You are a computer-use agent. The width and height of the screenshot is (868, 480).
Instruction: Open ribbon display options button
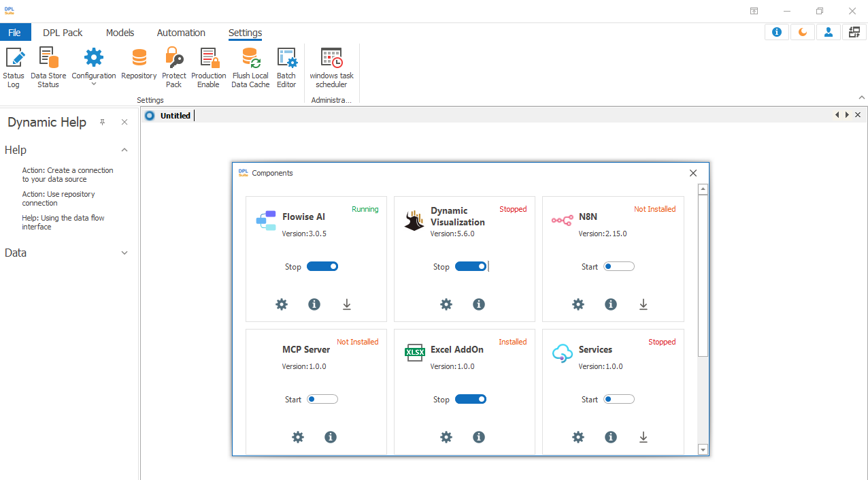[x=754, y=11]
